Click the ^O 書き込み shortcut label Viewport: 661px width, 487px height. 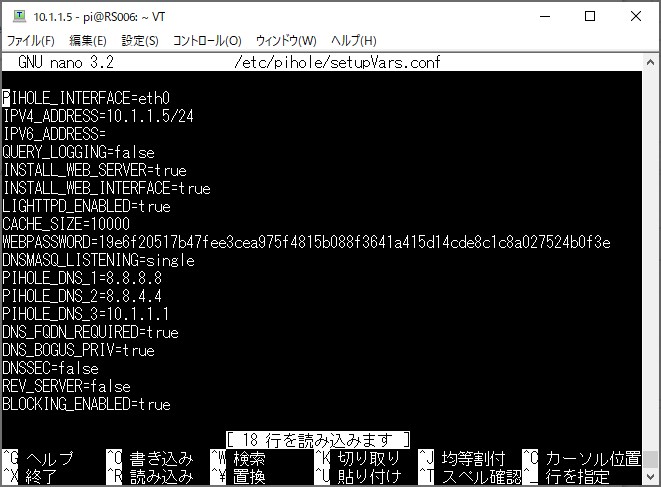click(x=150, y=458)
